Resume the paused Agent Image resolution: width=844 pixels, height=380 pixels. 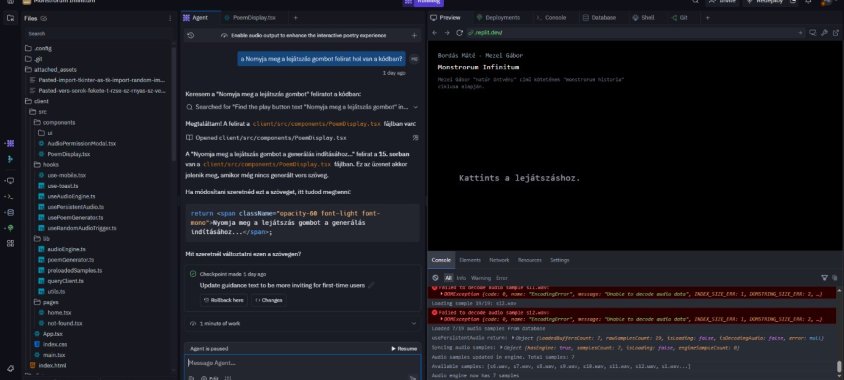(404, 349)
